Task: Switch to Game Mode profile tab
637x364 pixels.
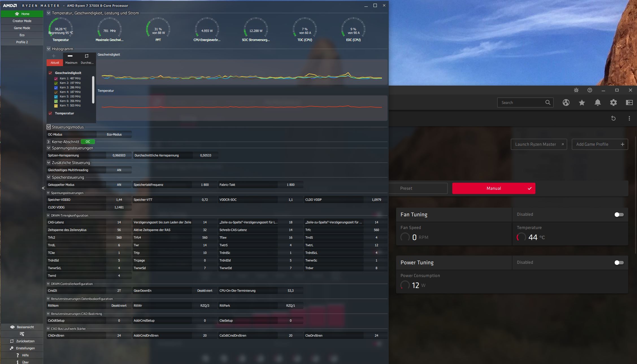Action: point(22,28)
